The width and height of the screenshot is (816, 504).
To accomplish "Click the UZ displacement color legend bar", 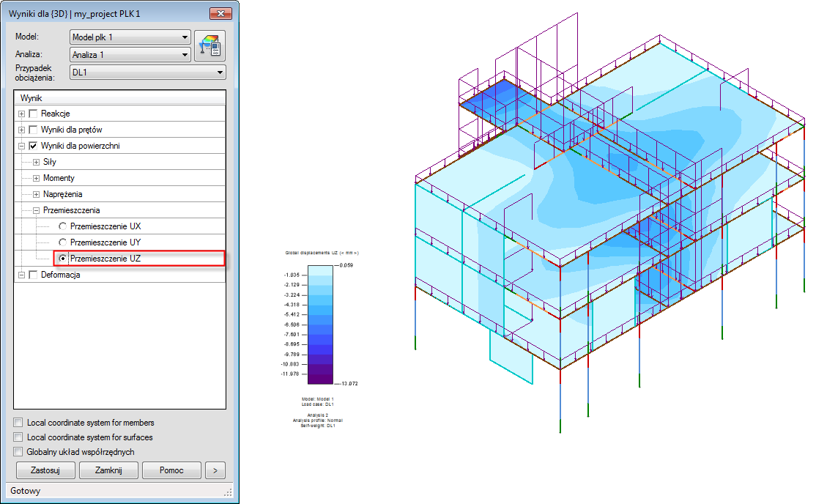I will pos(320,325).
